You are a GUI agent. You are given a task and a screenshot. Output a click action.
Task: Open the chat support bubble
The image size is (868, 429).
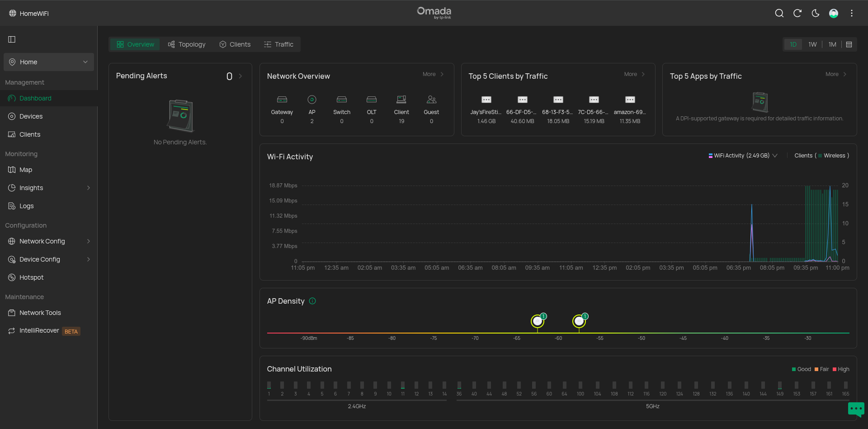coord(856,409)
